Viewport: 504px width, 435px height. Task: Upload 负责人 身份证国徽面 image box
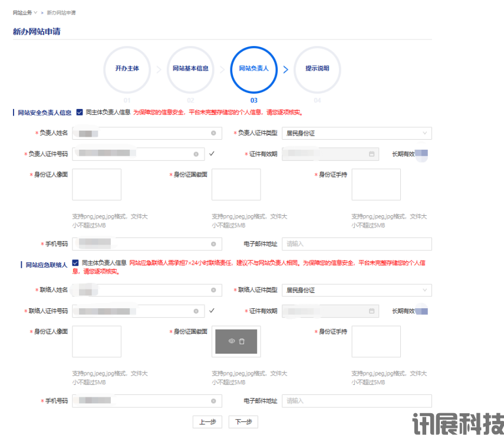(236, 184)
